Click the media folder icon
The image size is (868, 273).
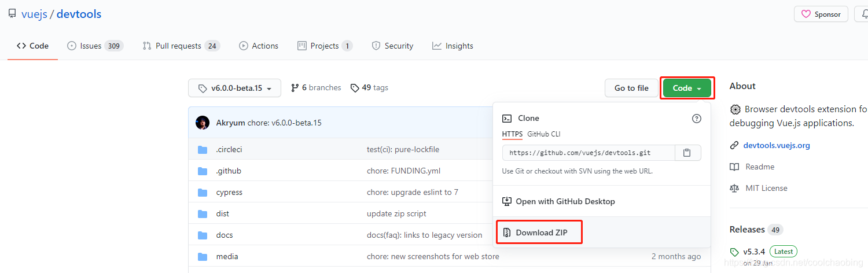tap(203, 257)
